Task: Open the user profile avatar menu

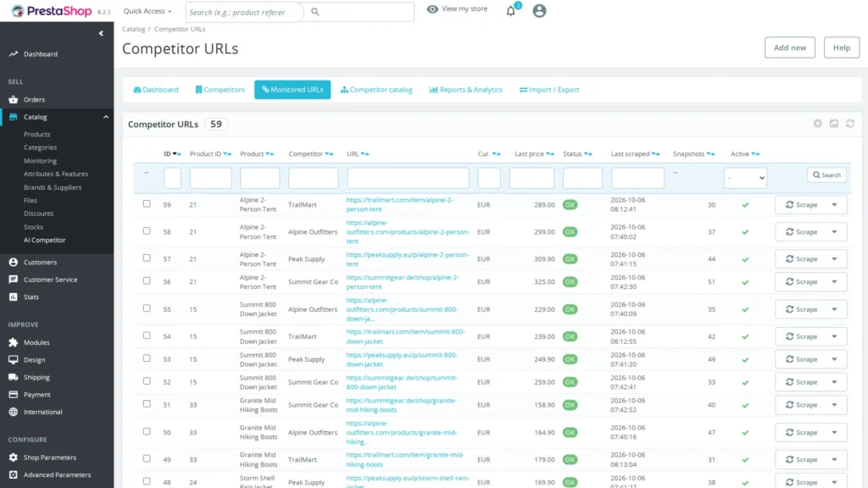Action: click(x=539, y=10)
